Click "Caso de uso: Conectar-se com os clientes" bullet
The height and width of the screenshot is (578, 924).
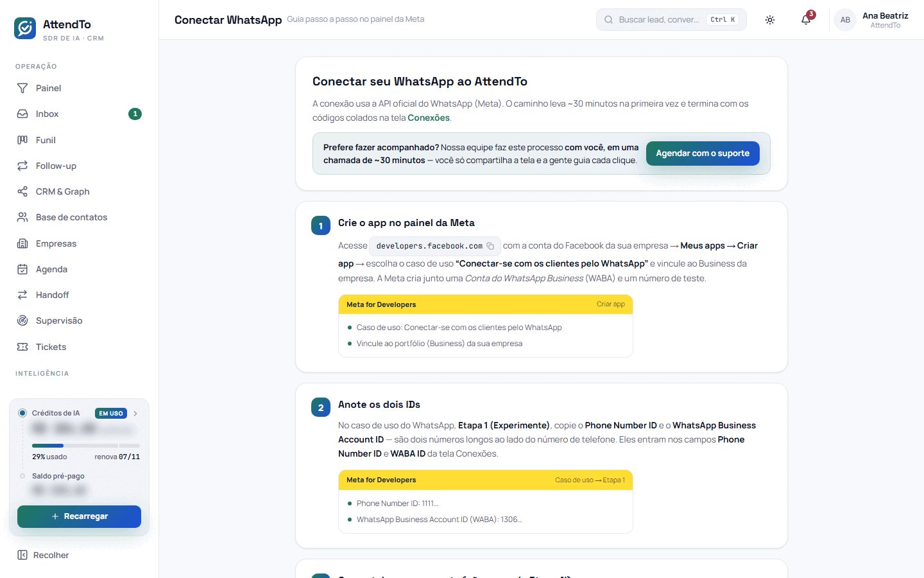[459, 328]
